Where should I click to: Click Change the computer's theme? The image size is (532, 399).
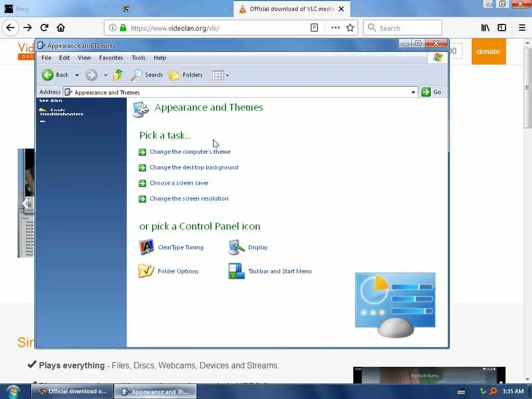pos(190,152)
